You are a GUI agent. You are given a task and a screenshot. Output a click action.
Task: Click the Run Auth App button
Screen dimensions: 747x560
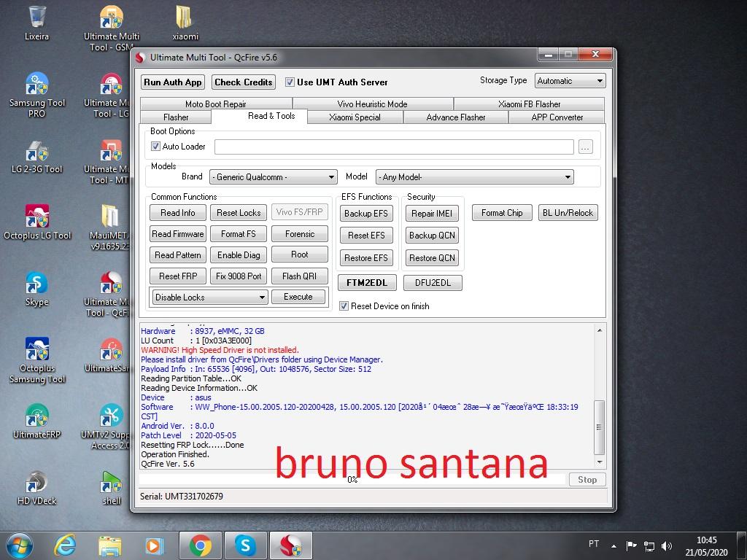pos(173,82)
